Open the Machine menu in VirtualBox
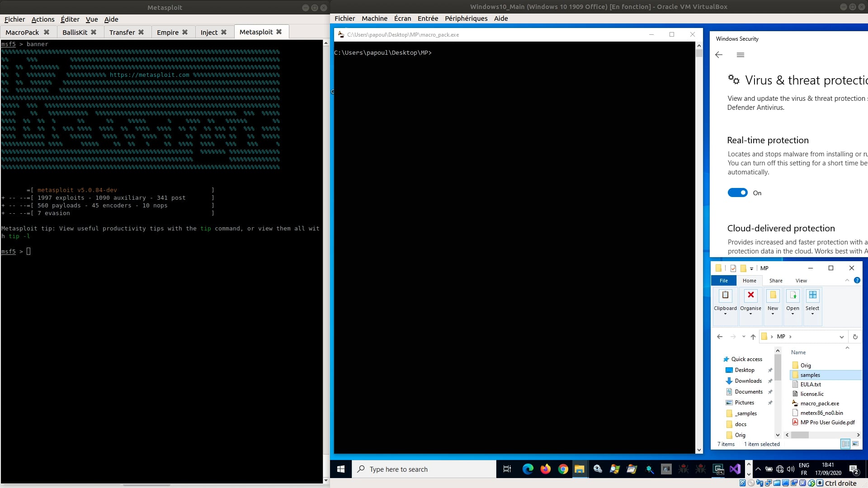The width and height of the screenshot is (868, 488). 374,19
